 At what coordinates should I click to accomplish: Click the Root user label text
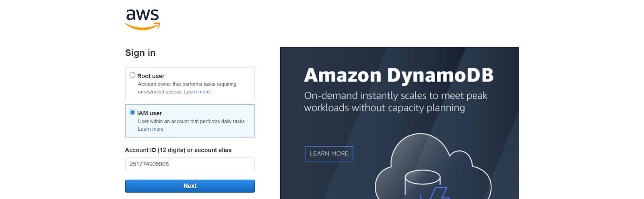[x=151, y=76]
